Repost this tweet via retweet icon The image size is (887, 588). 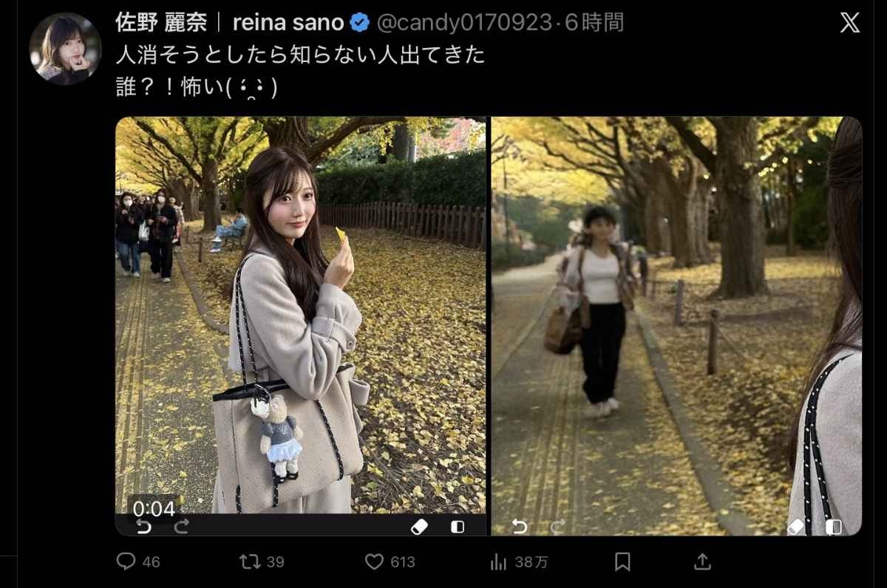[250, 562]
